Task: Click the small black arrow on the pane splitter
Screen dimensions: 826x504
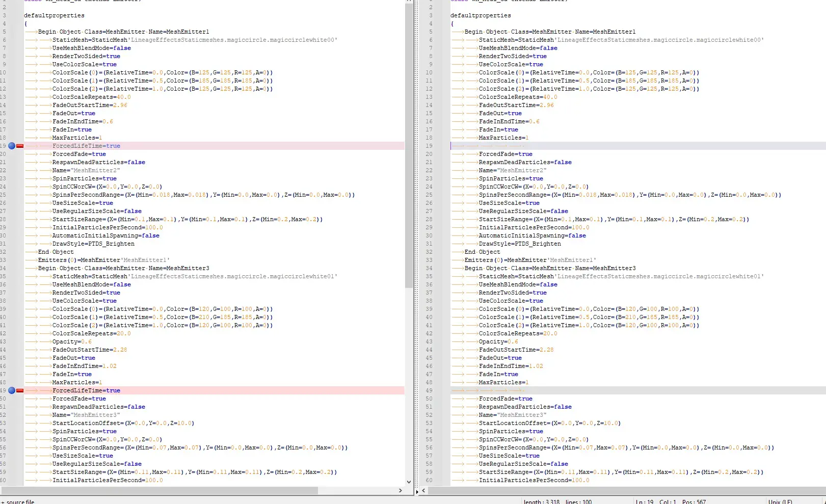Action: coord(417,492)
